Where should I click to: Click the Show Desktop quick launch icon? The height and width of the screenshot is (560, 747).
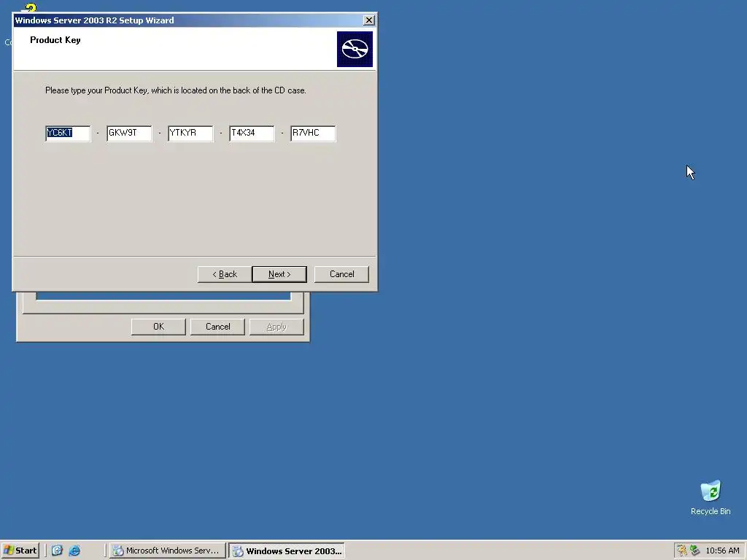[x=57, y=551]
